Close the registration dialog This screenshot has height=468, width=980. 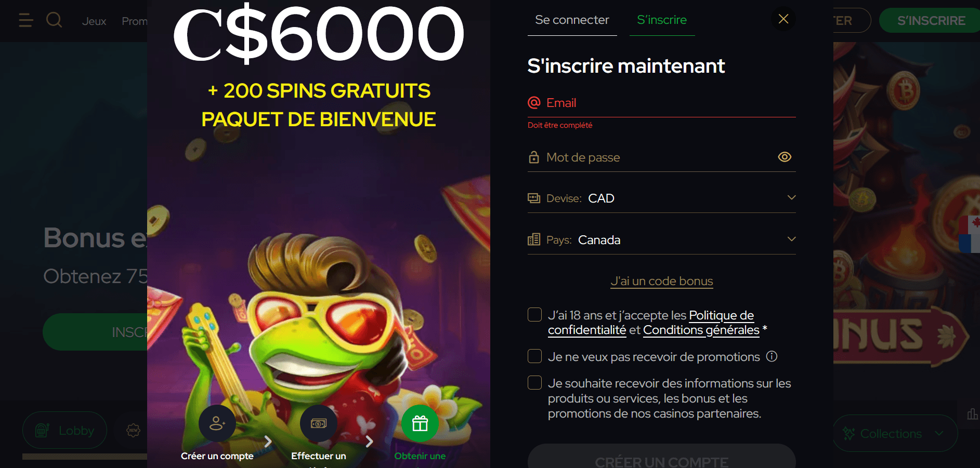coord(783,19)
